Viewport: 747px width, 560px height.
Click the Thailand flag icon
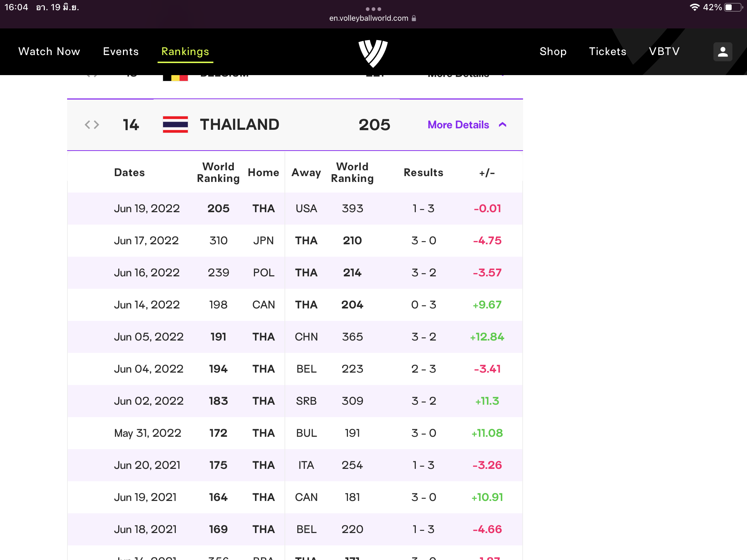click(x=175, y=125)
